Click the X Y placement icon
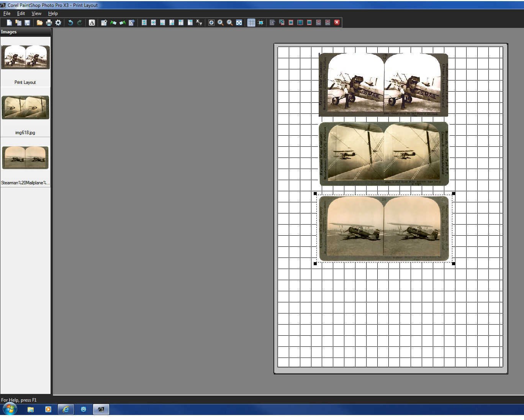This screenshot has width=524, height=420. [x=199, y=23]
